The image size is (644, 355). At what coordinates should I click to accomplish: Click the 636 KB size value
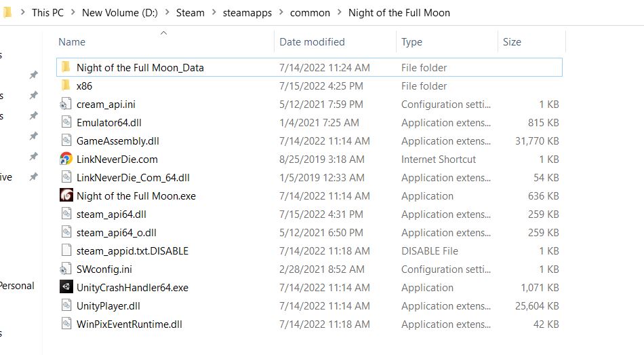click(544, 195)
